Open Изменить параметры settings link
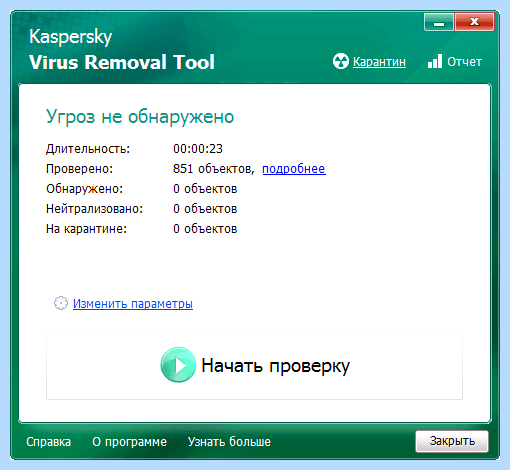The image size is (510, 470). tap(133, 304)
